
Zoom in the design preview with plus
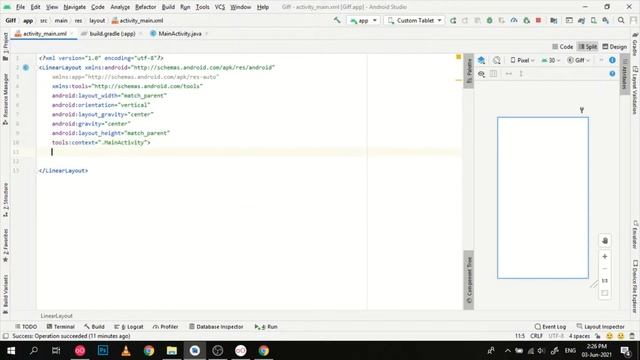[x=605, y=256]
